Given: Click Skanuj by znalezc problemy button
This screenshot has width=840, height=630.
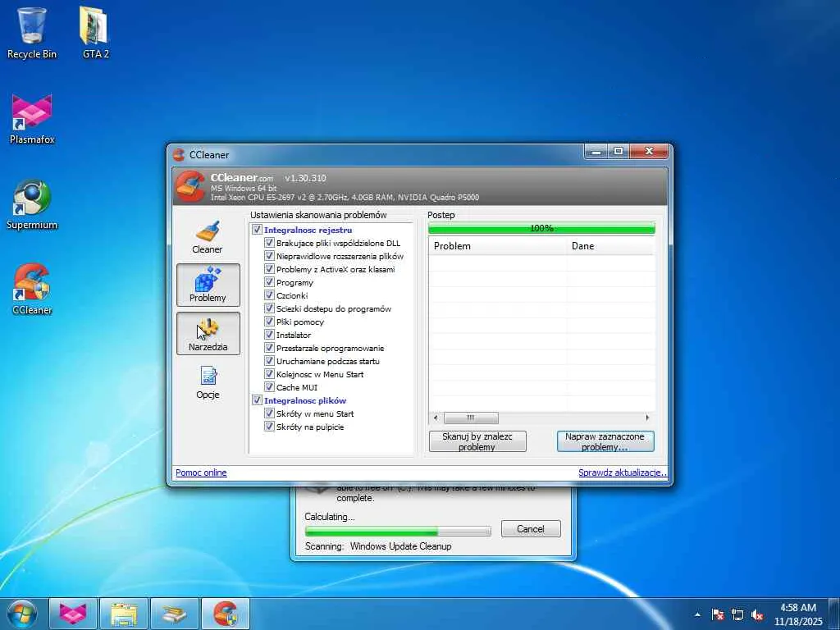Looking at the screenshot, I should coord(477,441).
